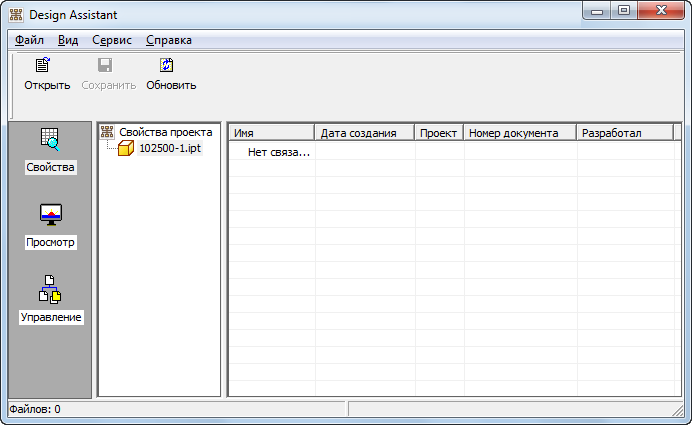Select the Свойства проекта tree root
This screenshot has width=692, height=425.
coord(165,132)
